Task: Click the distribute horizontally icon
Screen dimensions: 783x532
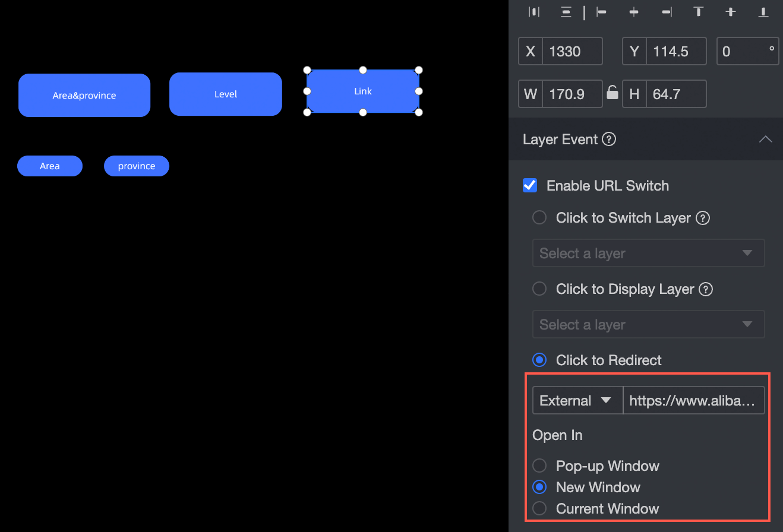Action: coord(533,12)
